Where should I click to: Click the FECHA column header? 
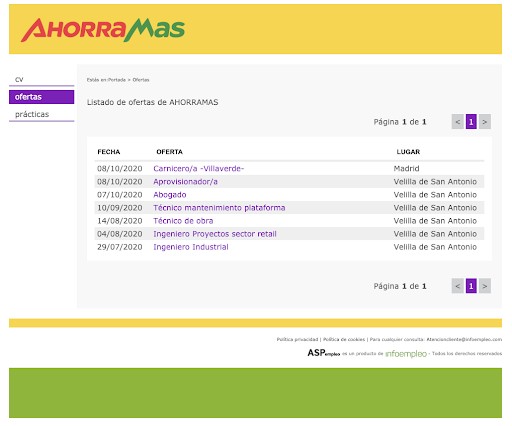(109, 152)
